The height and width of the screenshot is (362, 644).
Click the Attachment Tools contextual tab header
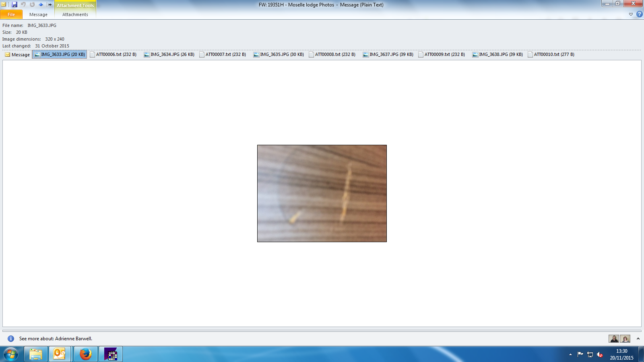tap(75, 6)
